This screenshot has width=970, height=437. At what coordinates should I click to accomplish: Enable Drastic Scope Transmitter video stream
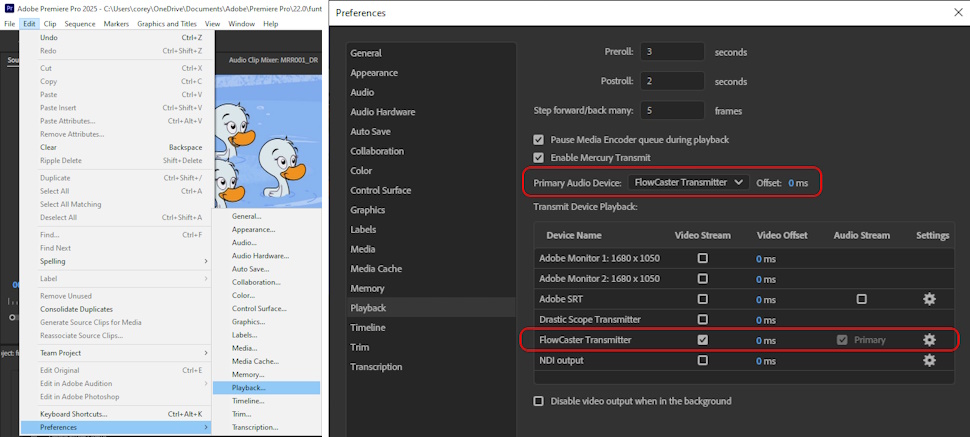click(702, 319)
